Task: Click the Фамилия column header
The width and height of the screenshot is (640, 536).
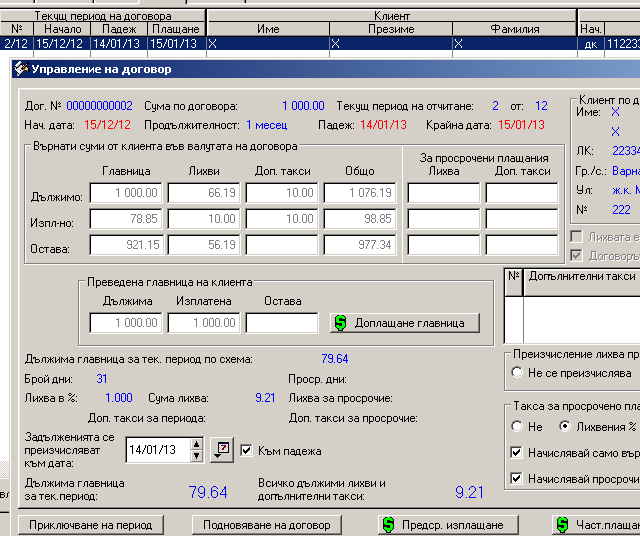Action: [x=514, y=29]
